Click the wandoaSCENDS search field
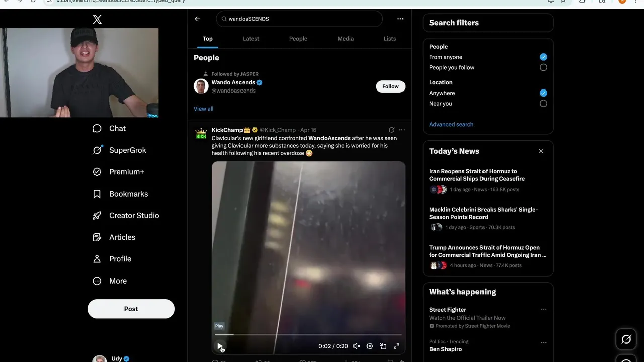The image size is (644, 362). pos(299,19)
